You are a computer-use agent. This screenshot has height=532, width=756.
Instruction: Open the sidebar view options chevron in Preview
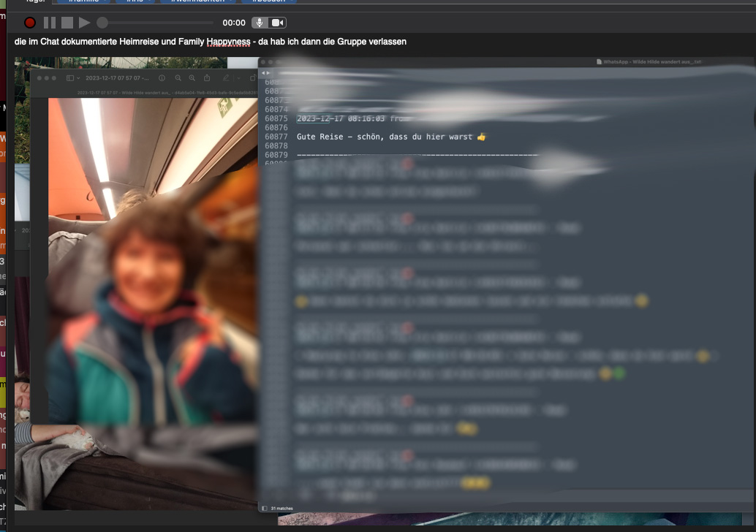pyautogui.click(x=78, y=78)
